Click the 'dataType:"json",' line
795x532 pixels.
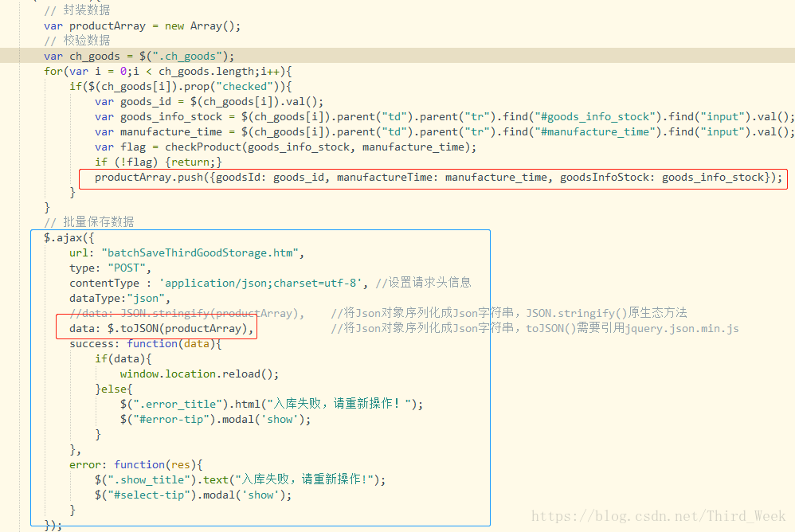coord(119,298)
